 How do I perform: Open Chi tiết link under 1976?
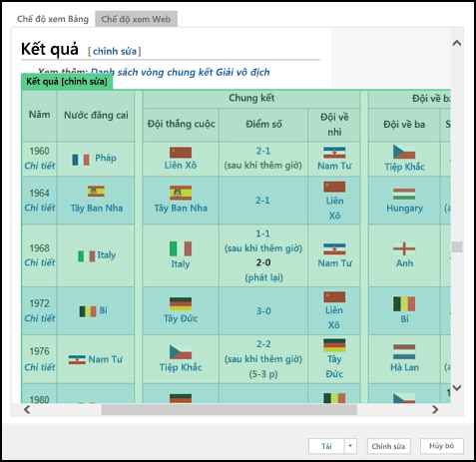[x=40, y=367]
